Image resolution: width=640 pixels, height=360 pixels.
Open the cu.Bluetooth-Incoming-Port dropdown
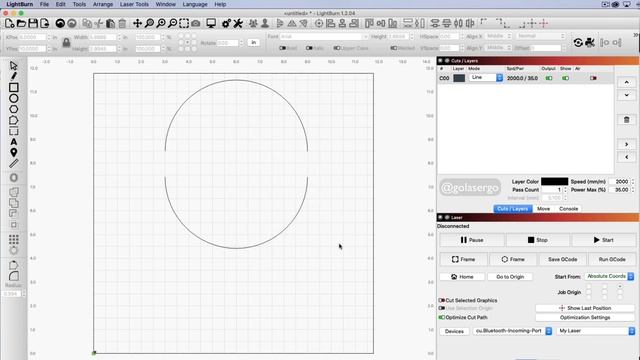pos(513,331)
